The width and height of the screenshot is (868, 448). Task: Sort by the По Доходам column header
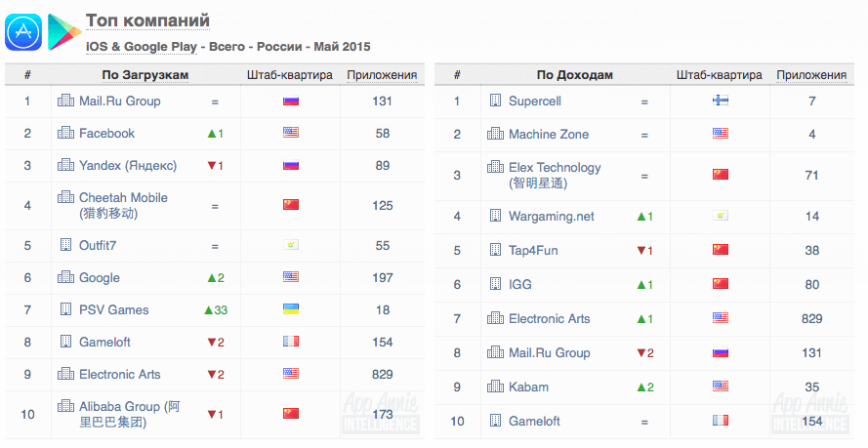tap(574, 75)
